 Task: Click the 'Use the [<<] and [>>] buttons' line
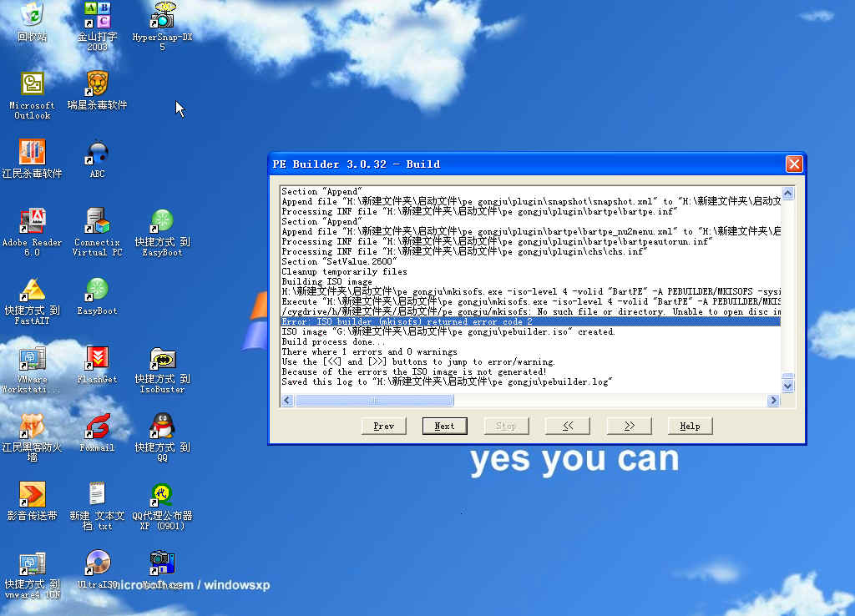tap(418, 362)
